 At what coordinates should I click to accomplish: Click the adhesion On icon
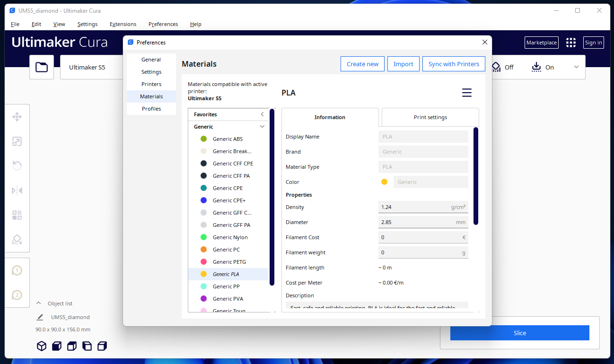[x=536, y=67]
